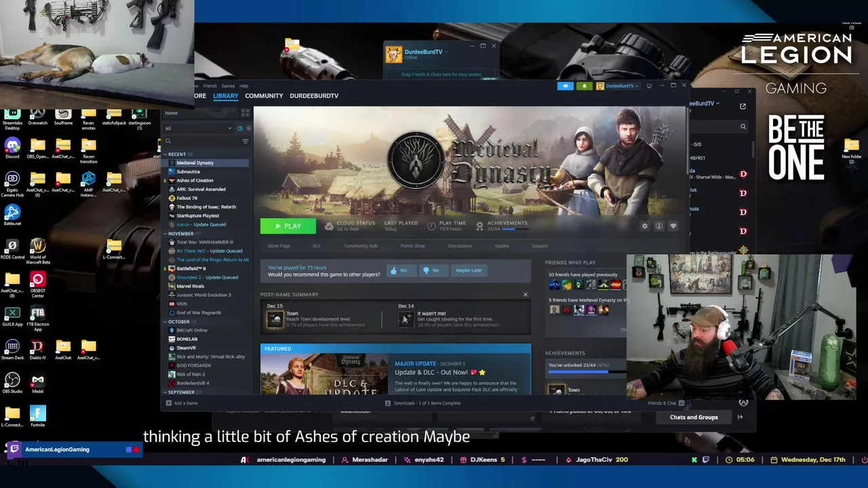Open the OBSBOT Center shortcut

pyautogui.click(x=38, y=283)
